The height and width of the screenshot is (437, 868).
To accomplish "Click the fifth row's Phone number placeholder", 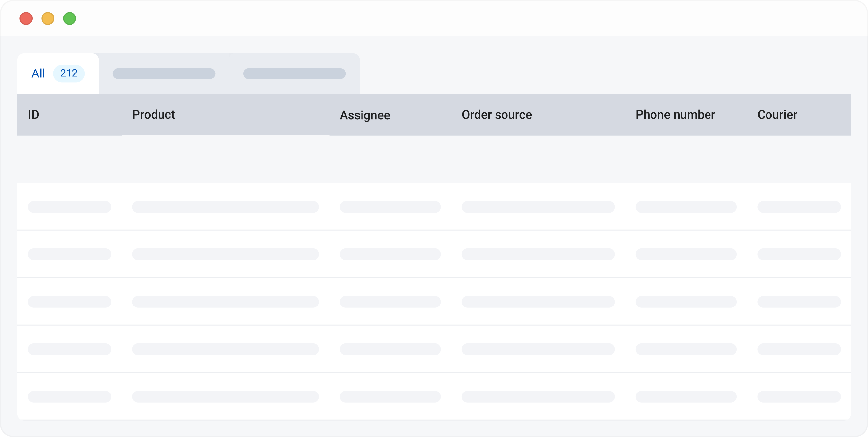I will pyautogui.click(x=686, y=396).
